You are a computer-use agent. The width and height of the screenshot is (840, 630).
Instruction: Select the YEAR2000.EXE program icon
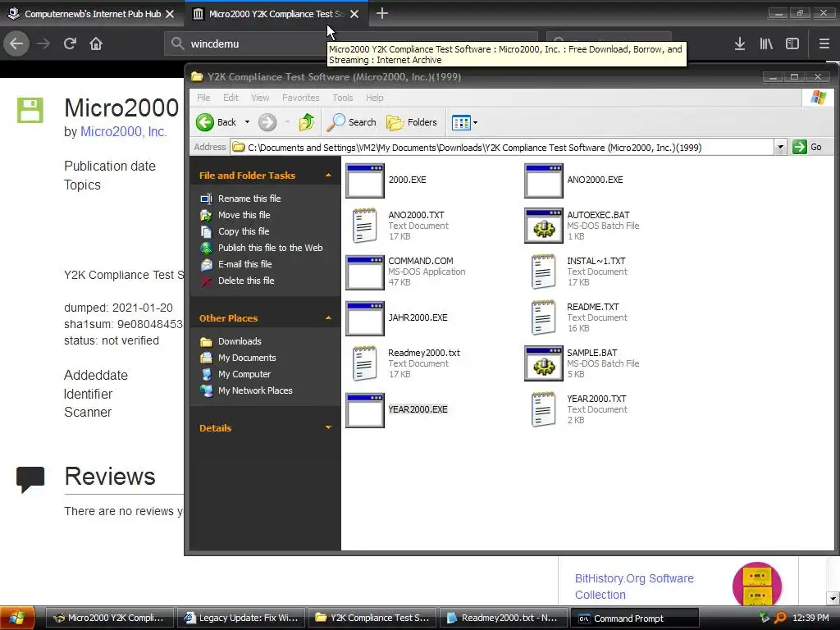[365, 410]
